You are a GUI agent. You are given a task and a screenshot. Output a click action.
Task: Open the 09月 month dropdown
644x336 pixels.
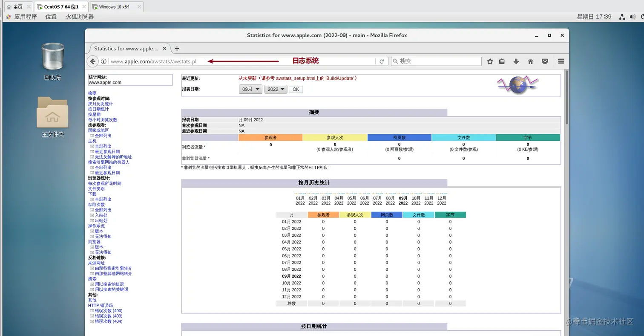point(250,90)
